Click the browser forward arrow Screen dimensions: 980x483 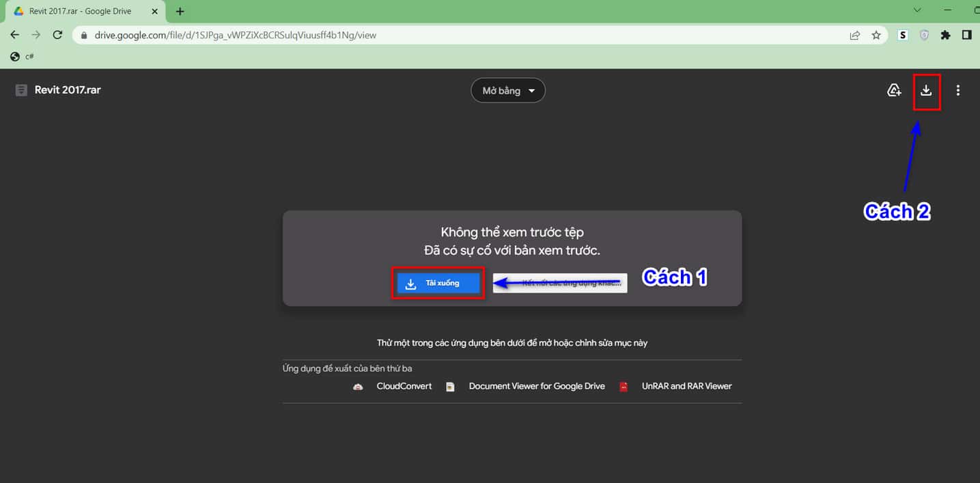[36, 35]
